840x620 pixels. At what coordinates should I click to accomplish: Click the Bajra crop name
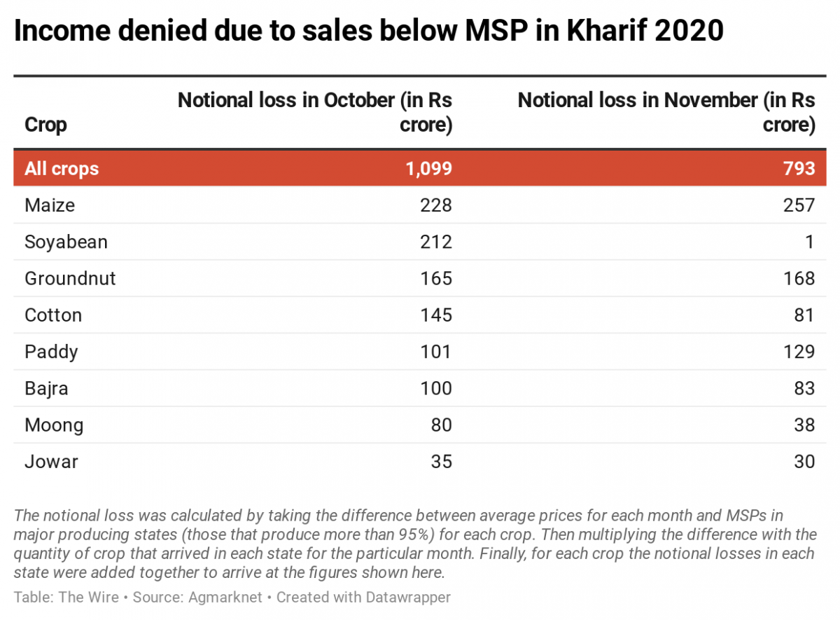tap(46, 388)
